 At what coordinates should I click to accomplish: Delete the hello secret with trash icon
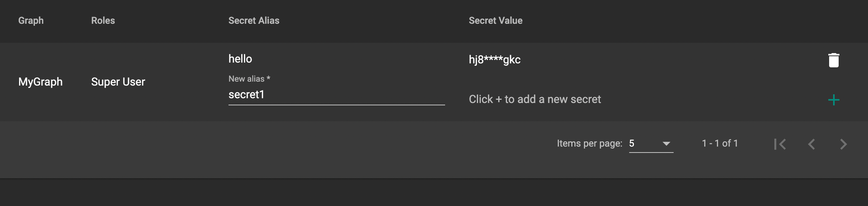(833, 60)
